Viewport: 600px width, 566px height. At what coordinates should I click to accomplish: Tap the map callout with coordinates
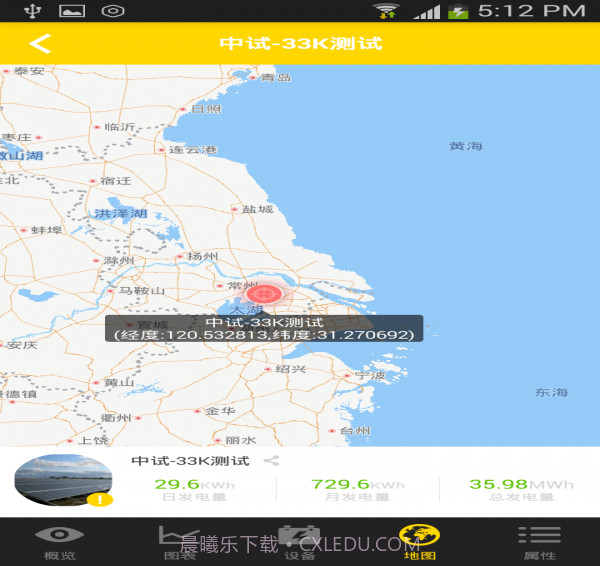[263, 329]
